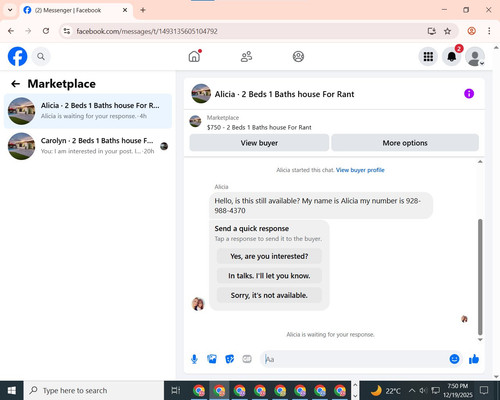Send a thumbs-up like
The height and width of the screenshot is (400, 500).
coord(474,359)
